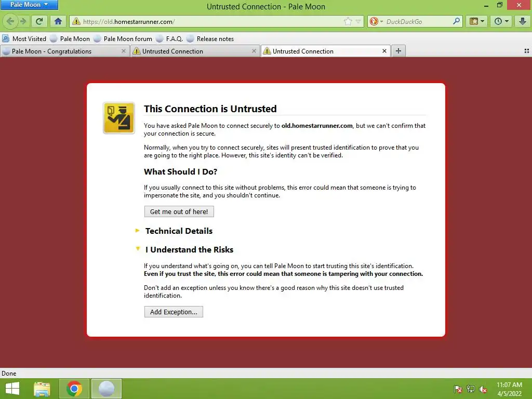The image size is (532, 399).
Task: Click the This Connection is Untrusted heading
Action: (x=210, y=109)
